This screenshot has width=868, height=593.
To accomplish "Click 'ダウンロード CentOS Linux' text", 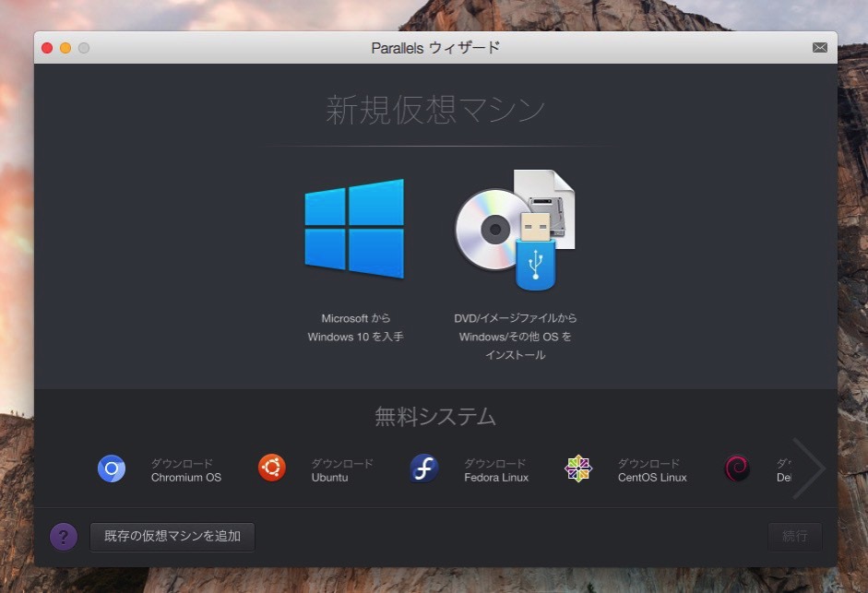I will point(652,470).
